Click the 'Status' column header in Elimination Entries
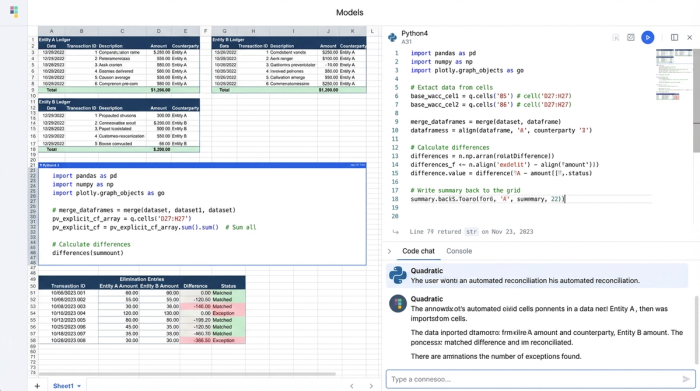Viewport: 700px width, 391px height. 228,286
